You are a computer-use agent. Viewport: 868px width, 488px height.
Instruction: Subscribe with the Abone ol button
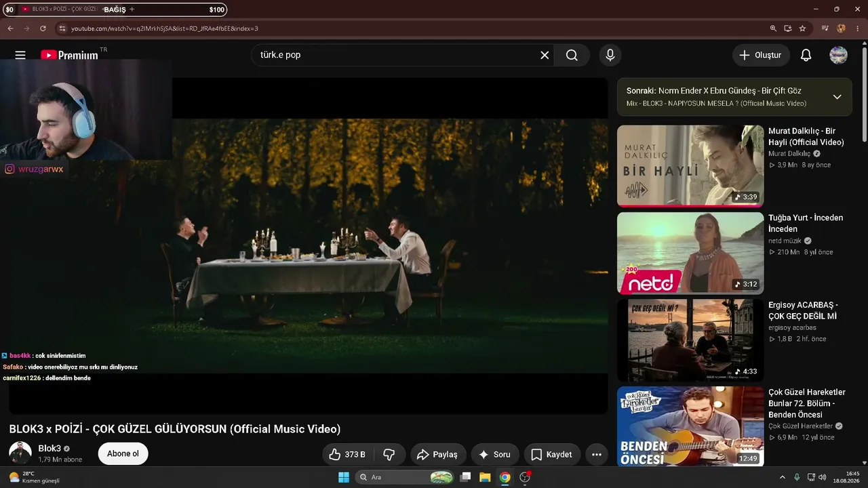point(123,453)
